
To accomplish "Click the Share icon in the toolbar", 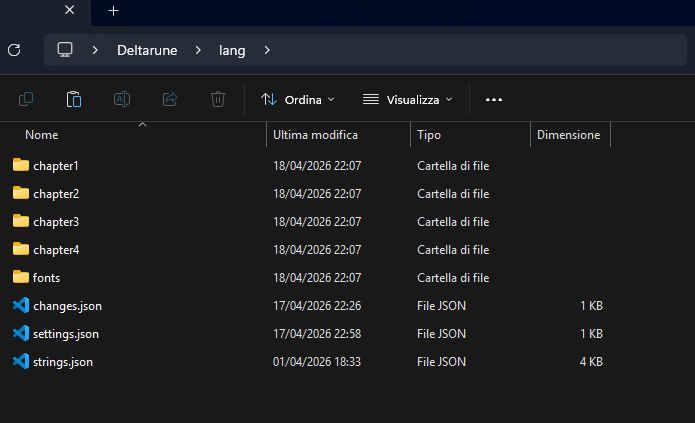I will pos(170,99).
